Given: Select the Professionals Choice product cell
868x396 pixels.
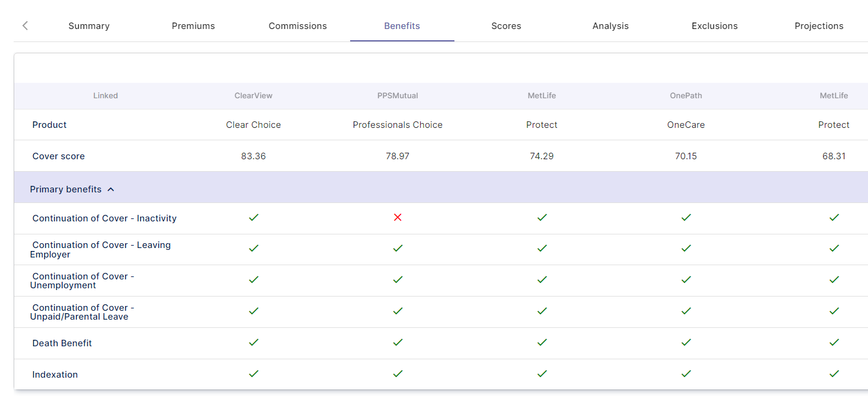Looking at the screenshot, I should click(x=398, y=125).
